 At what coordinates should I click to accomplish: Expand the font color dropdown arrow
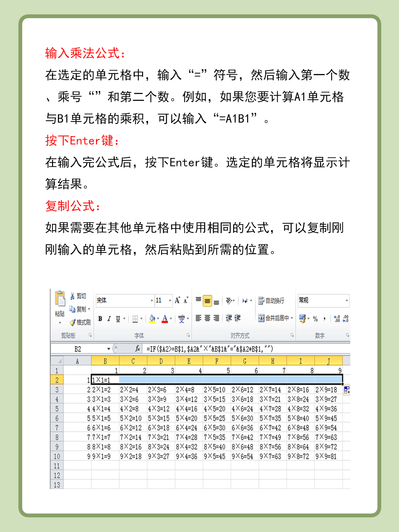coord(171,319)
